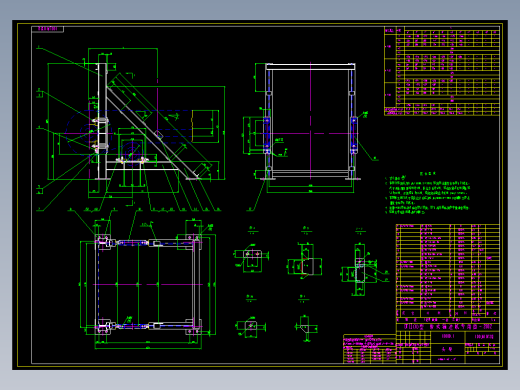The width and height of the screenshot is (520, 390).
Task: Click the large title row in the title block
Action: [448, 327]
